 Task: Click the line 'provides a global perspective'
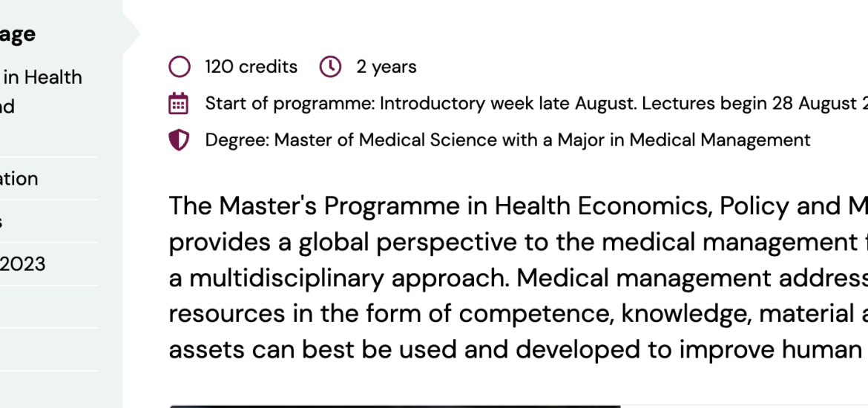tap(518, 243)
